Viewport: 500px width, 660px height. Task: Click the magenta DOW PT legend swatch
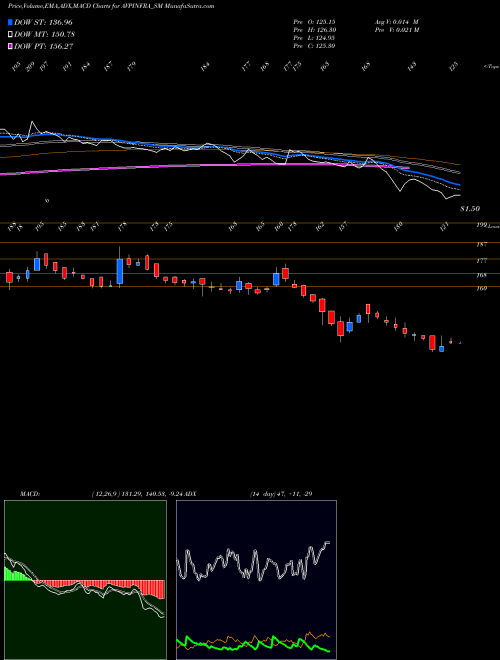tap(10, 46)
